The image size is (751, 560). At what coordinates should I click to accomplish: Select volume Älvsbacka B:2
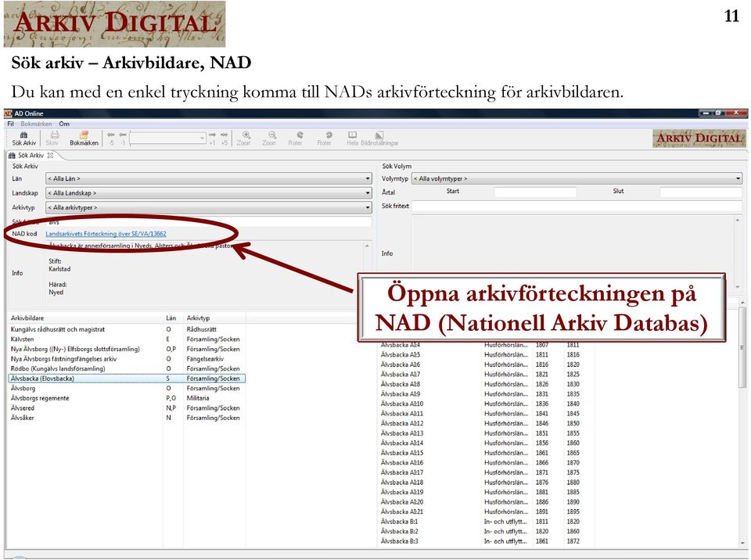(486, 531)
